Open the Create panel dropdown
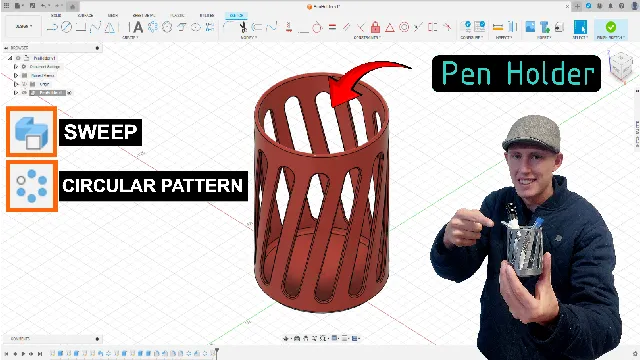Image resolution: width=640 pixels, height=360 pixels. [131, 38]
